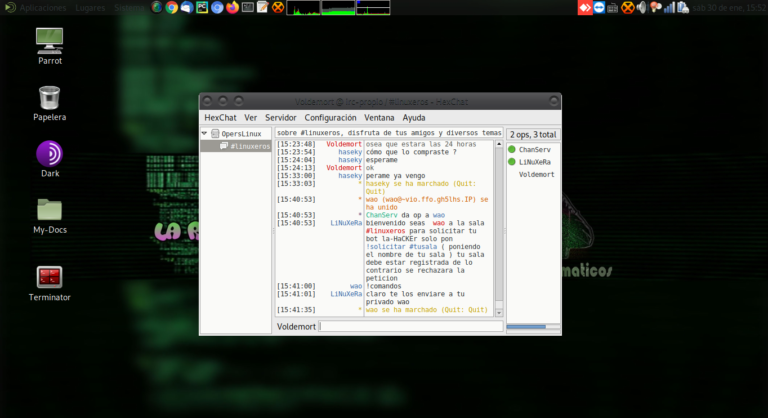This screenshot has height=418, width=768.
Task: Click the chat log vertical scrollbar
Action: 498,225
